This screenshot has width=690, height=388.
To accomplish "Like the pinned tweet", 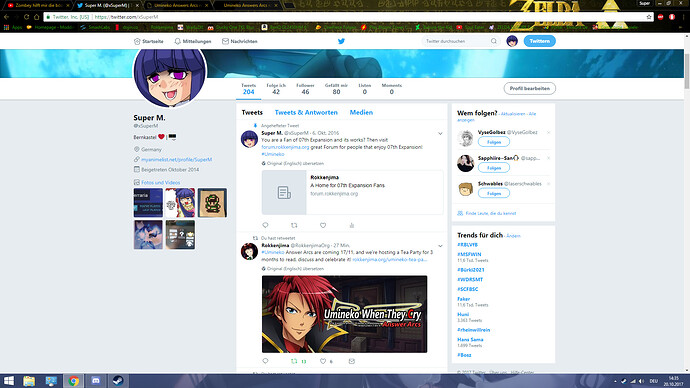I will click(x=323, y=225).
